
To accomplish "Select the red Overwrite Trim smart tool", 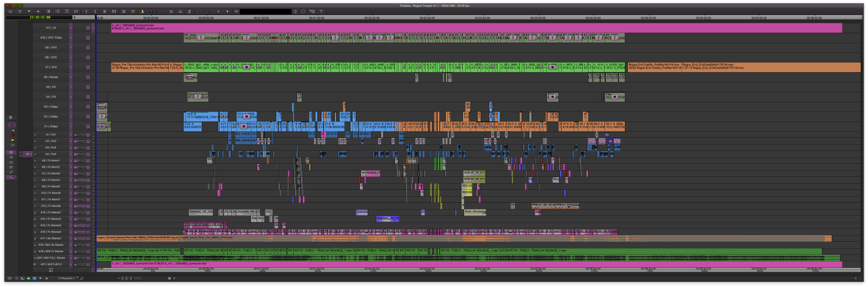I will [x=12, y=135].
